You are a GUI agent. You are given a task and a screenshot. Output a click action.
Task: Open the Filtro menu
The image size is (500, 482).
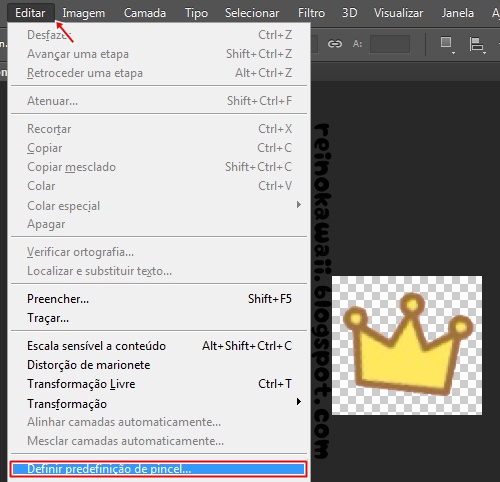[x=311, y=13]
